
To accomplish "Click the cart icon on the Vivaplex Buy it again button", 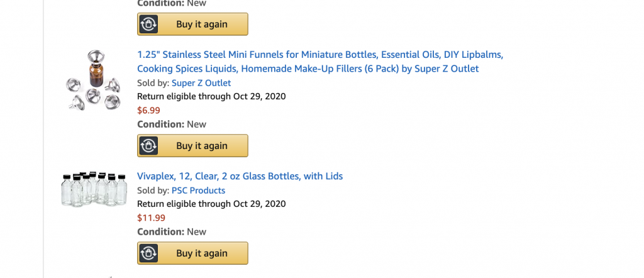I will coord(148,253).
